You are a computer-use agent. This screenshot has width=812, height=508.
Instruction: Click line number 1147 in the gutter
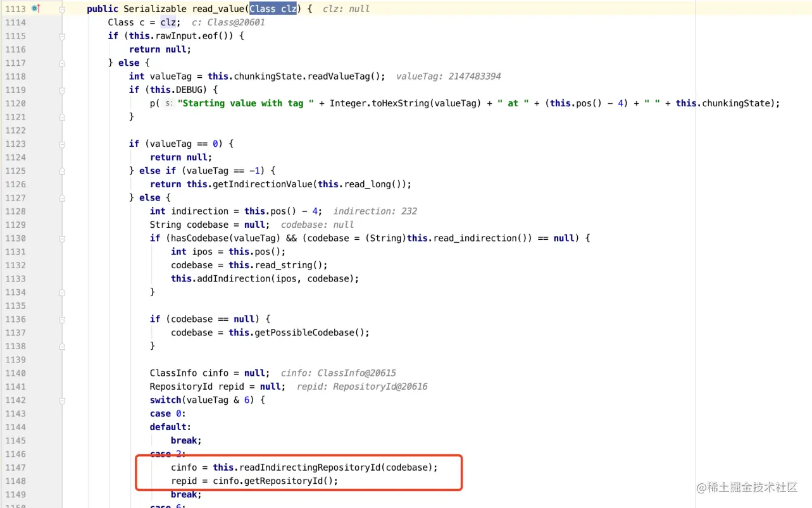point(15,468)
